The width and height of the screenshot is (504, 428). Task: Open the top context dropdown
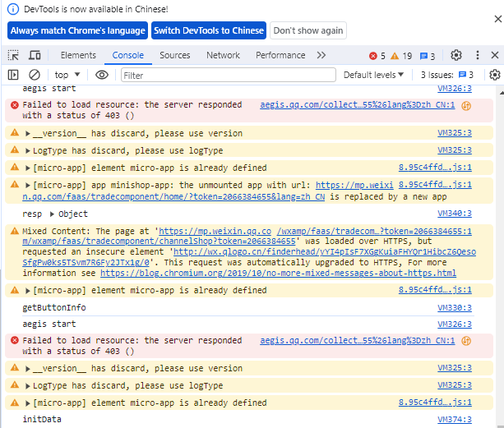click(x=67, y=75)
